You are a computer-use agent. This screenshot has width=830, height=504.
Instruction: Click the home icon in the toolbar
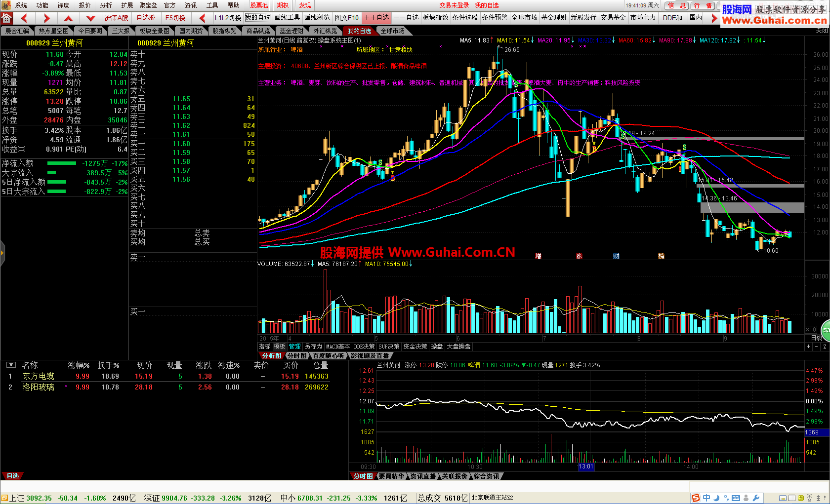click(x=6, y=18)
